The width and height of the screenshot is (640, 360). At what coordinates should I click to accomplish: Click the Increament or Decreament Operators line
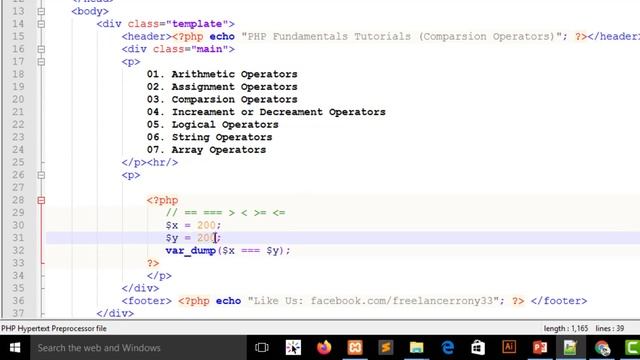pyautogui.click(x=266, y=112)
